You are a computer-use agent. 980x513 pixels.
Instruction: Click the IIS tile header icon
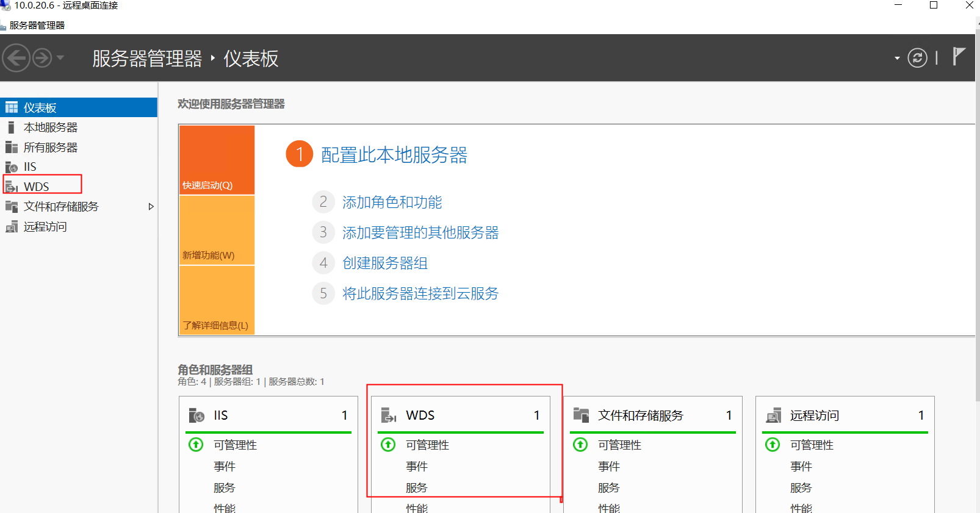(196, 415)
